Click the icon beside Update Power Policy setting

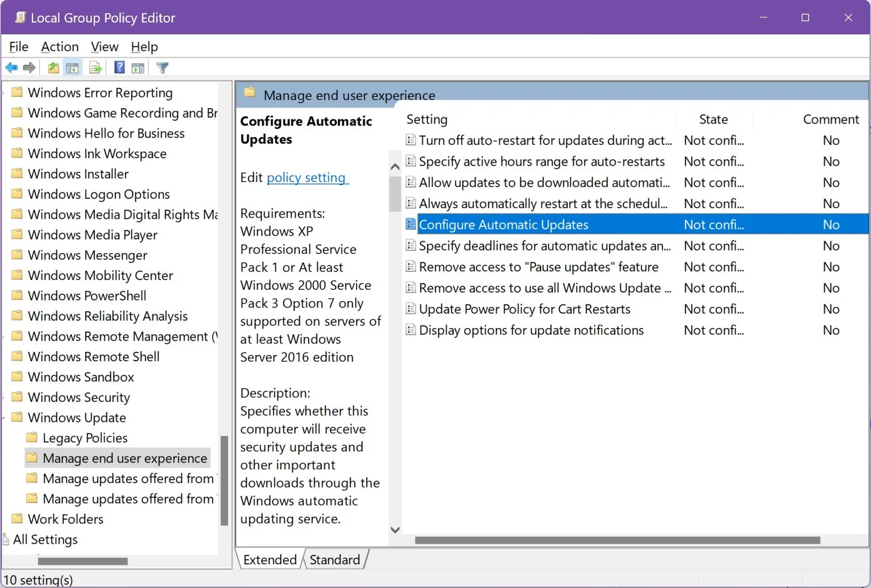tap(411, 309)
